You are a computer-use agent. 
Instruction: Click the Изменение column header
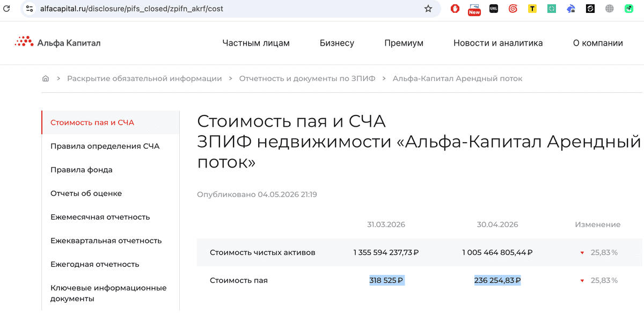(598, 224)
